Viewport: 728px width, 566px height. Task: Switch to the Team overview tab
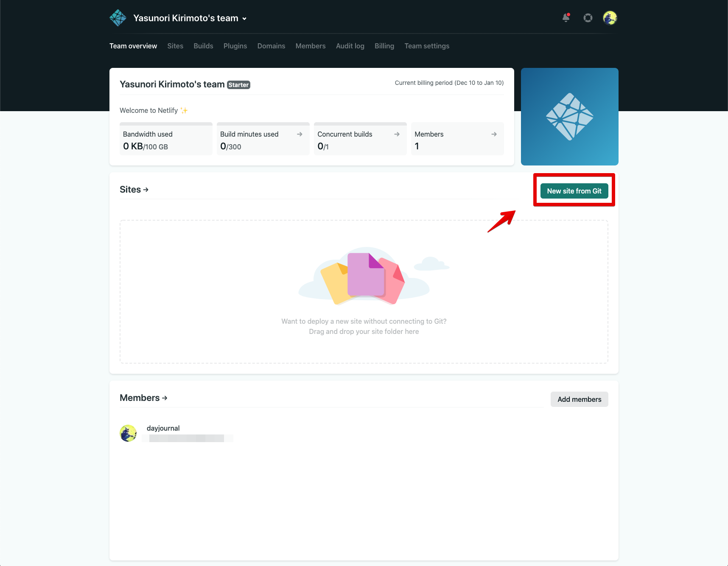pyautogui.click(x=133, y=46)
